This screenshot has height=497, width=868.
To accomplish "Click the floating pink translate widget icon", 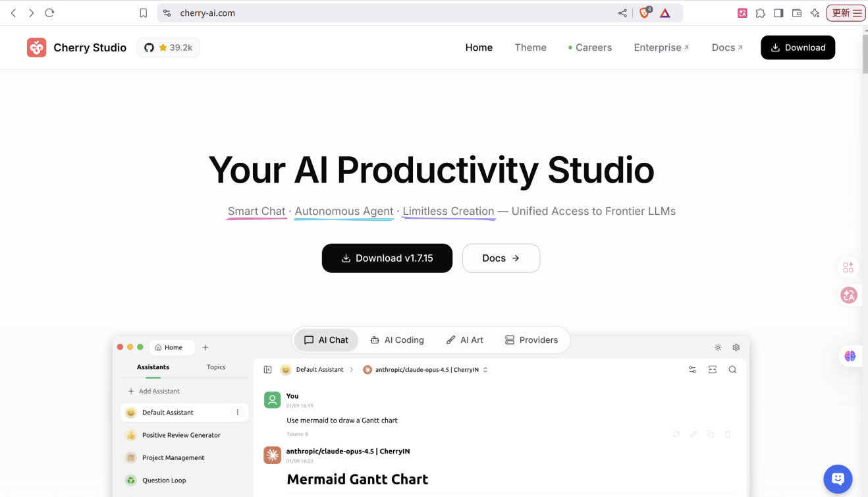I will (849, 295).
